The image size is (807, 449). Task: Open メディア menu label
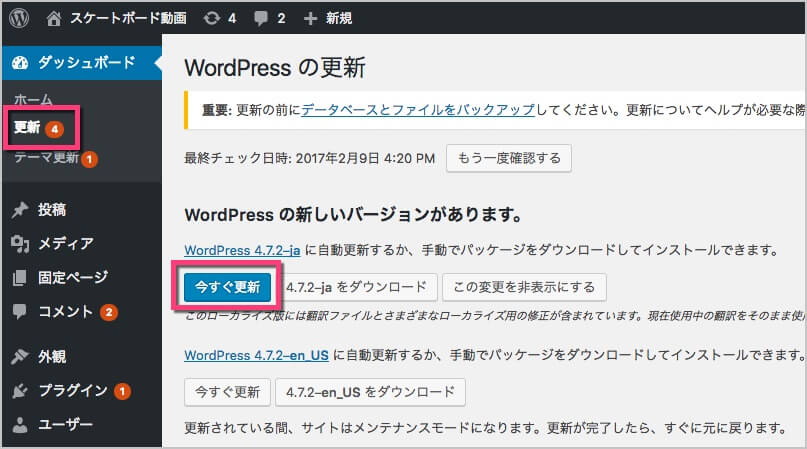(x=66, y=243)
